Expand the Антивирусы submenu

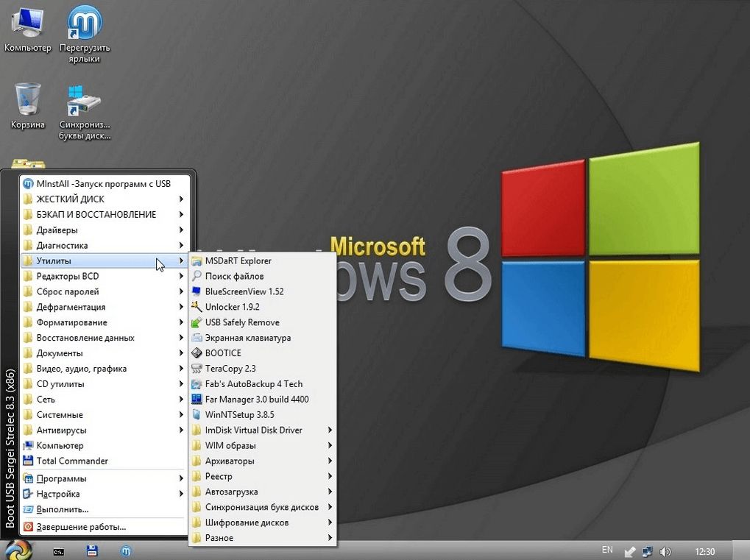pos(61,430)
